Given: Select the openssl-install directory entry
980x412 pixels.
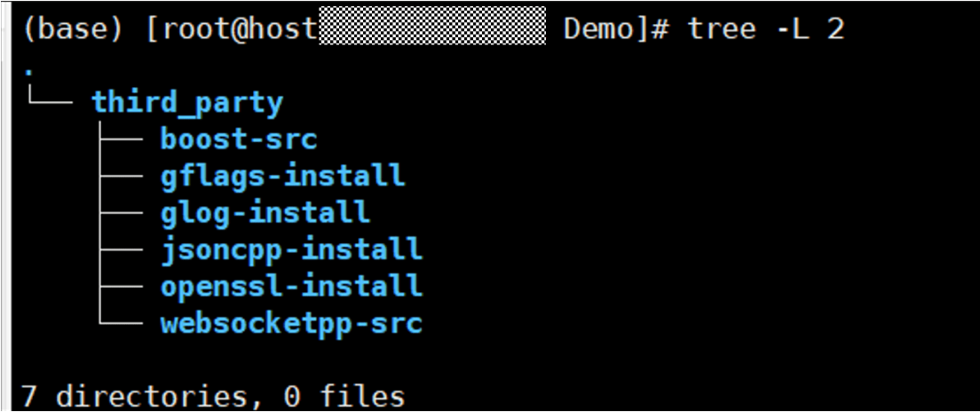Looking at the screenshot, I should [290, 286].
